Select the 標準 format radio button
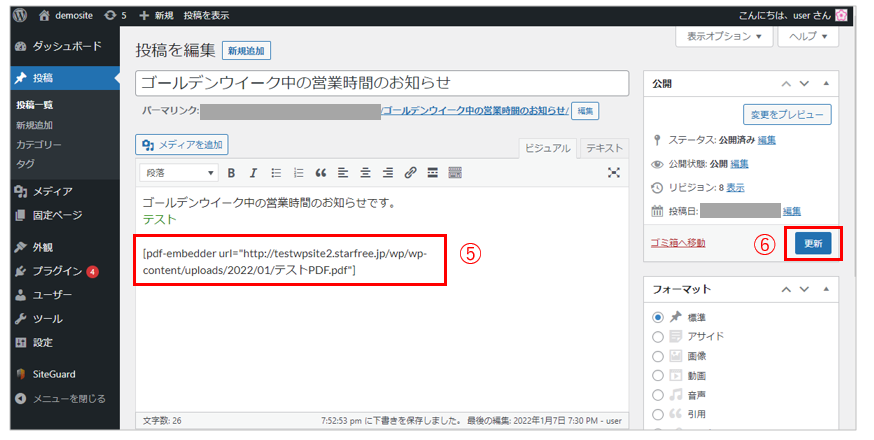Screen dimensions: 874x440 tap(658, 317)
